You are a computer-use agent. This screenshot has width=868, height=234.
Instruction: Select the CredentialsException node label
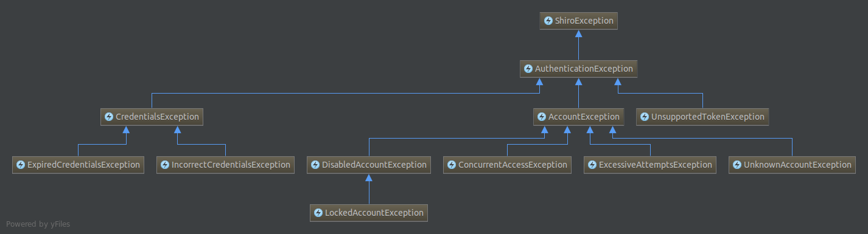coord(157,117)
